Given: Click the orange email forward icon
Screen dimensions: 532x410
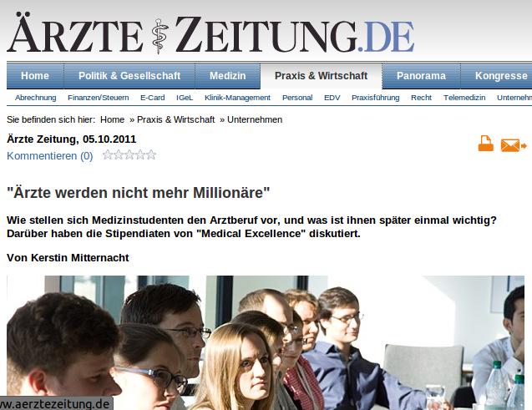Looking at the screenshot, I should (514, 145).
